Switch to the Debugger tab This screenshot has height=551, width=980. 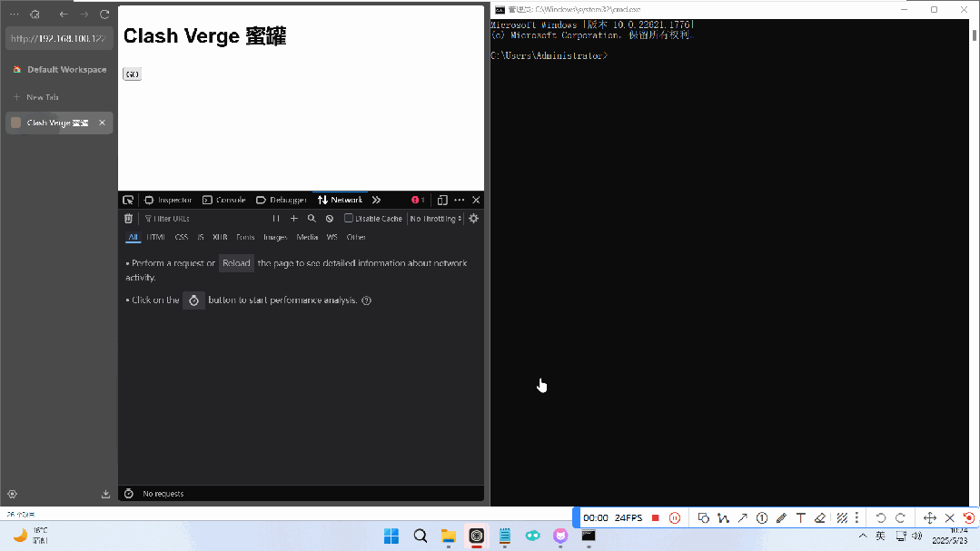pos(282,200)
